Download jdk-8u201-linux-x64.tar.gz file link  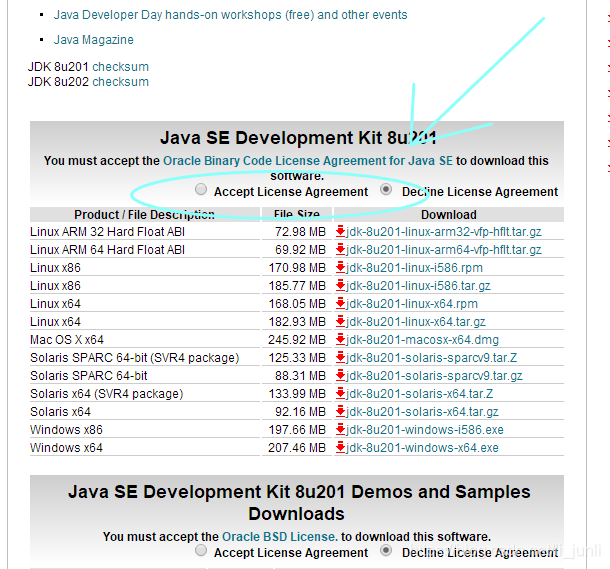(415, 322)
